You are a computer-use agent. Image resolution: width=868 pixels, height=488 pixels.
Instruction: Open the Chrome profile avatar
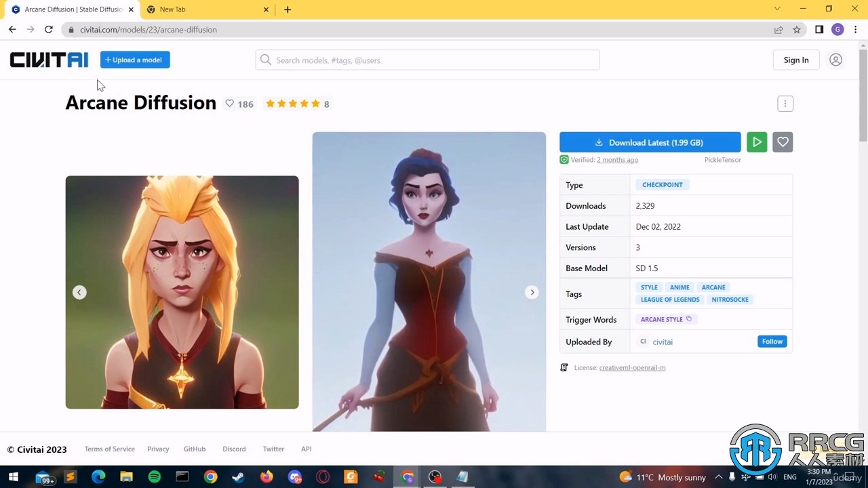point(837,29)
